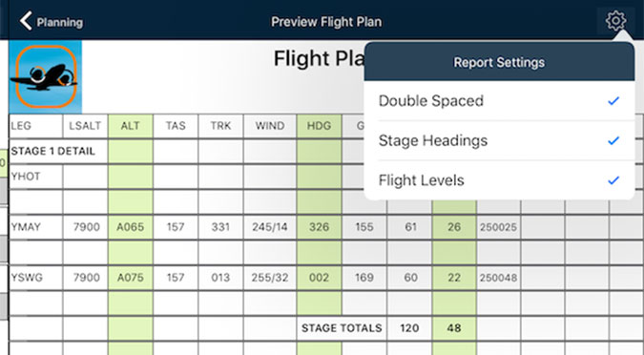
Task: Toggle the Flight Levels checkmark
Action: coord(613,180)
